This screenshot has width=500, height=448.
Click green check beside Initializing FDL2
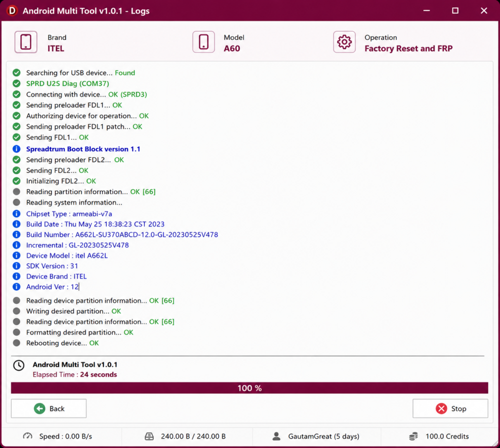click(x=17, y=181)
